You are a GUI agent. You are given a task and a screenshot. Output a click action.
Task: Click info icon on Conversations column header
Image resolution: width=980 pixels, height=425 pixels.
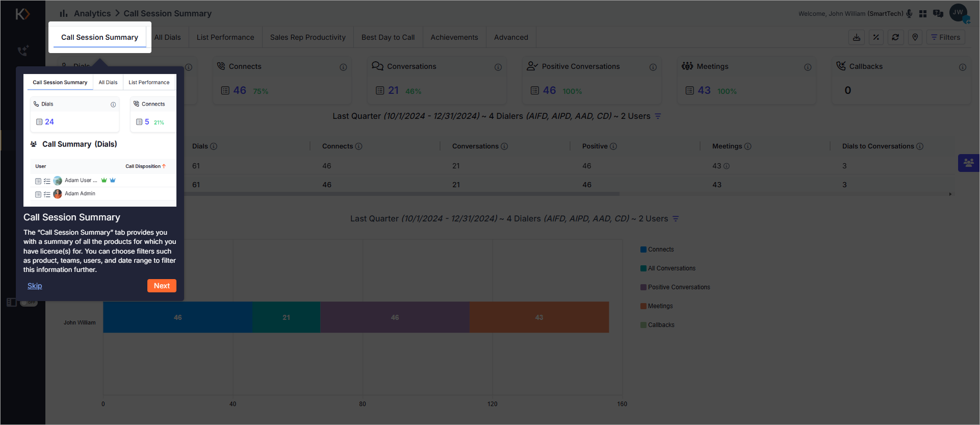point(504,146)
